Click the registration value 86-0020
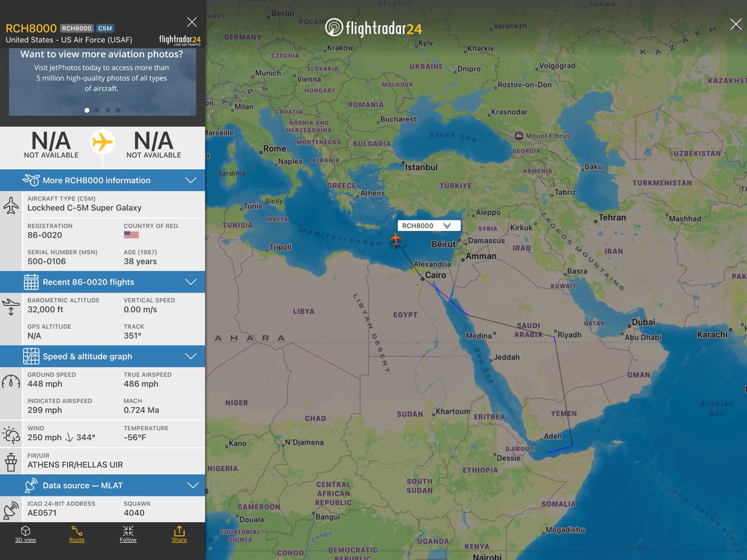The width and height of the screenshot is (747, 560). [45, 235]
